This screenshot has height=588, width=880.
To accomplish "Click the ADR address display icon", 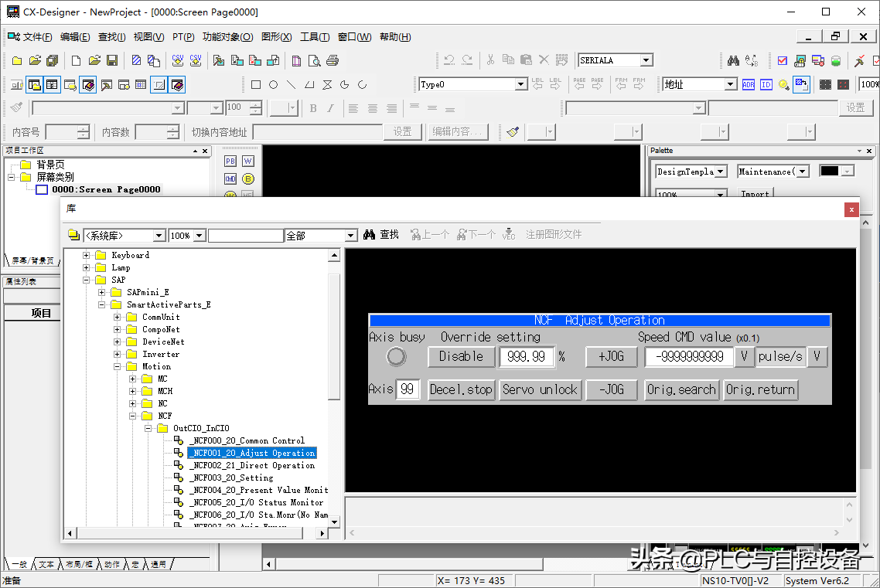I will tap(749, 85).
